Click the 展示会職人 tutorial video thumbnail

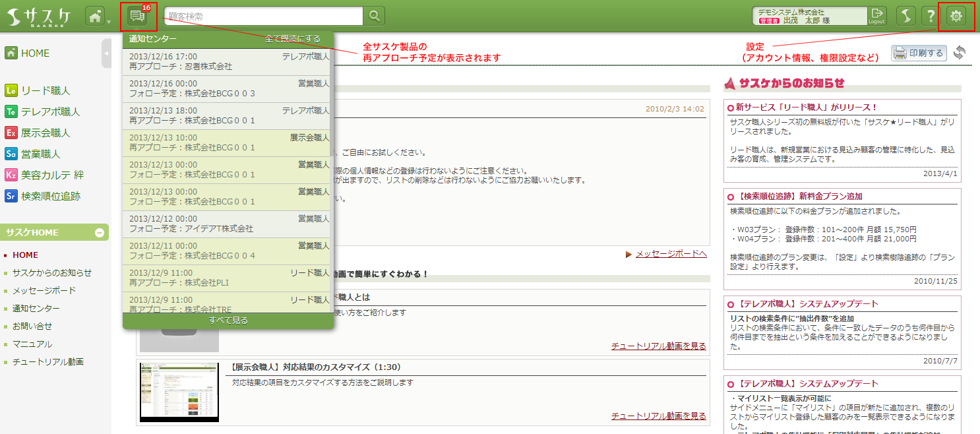(x=179, y=392)
